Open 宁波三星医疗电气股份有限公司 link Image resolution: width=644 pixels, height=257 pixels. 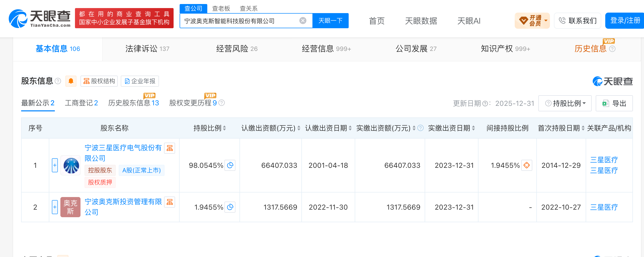click(123, 153)
